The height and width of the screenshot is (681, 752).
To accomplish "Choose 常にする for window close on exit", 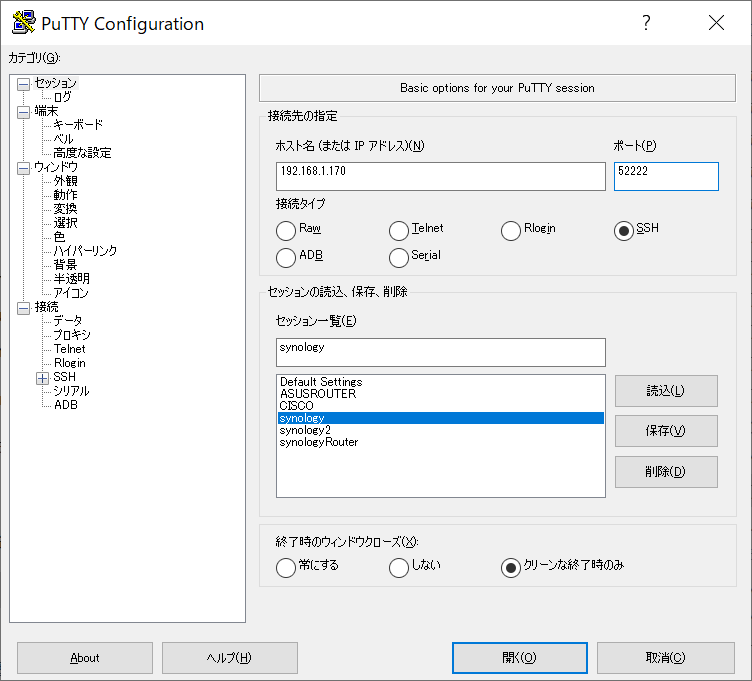I will (x=286, y=568).
